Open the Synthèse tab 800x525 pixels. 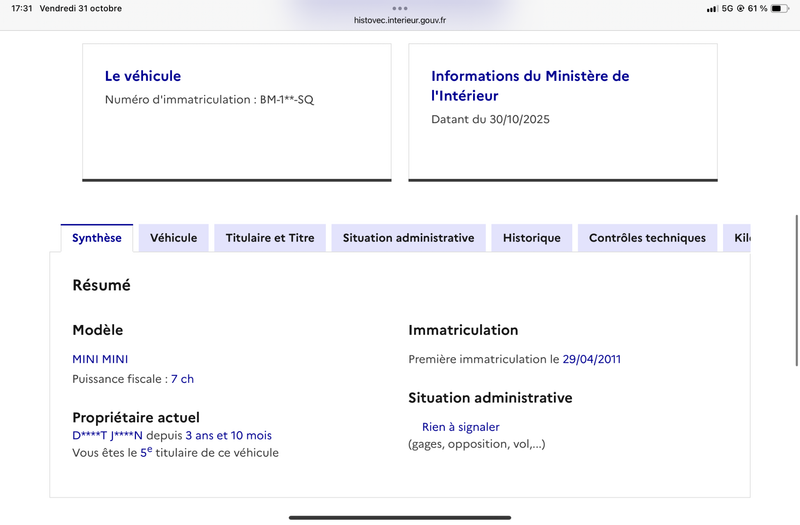(x=96, y=238)
